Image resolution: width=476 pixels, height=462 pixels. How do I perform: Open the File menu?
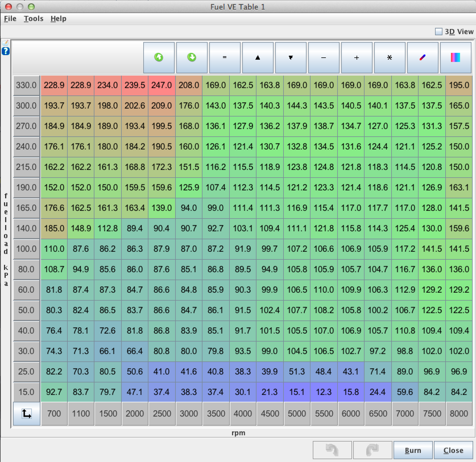(x=10, y=19)
